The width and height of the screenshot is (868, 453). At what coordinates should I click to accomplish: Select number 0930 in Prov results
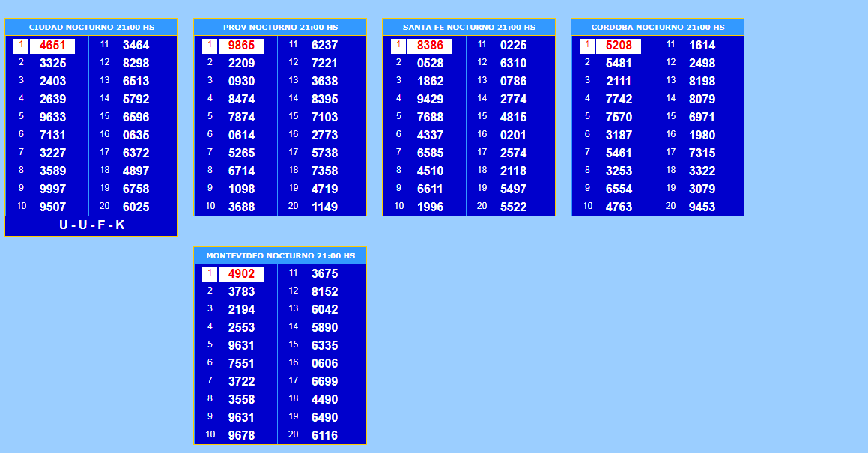(241, 81)
